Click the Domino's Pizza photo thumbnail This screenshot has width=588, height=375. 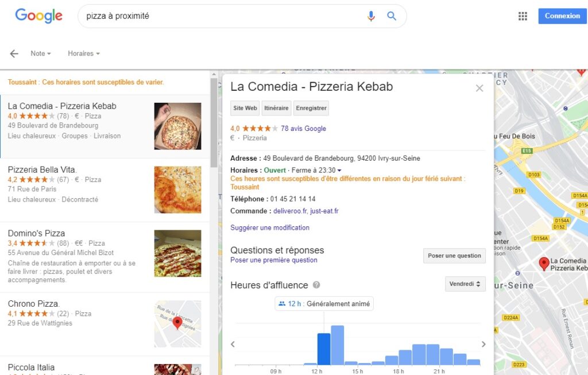[177, 253]
